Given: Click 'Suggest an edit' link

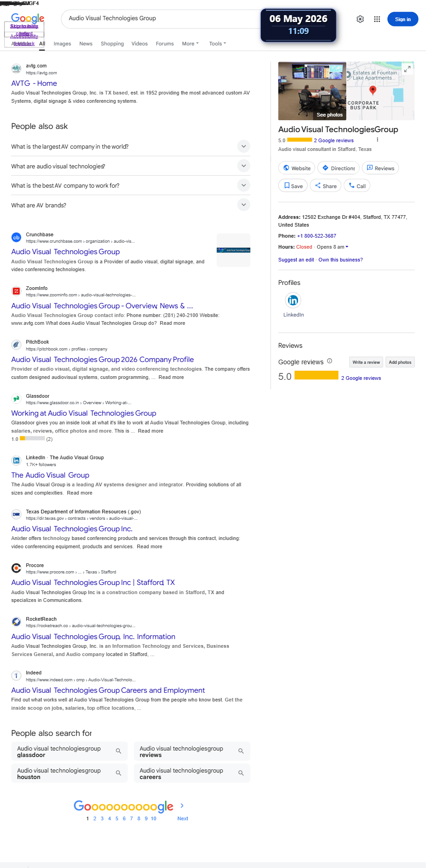Looking at the screenshot, I should [x=296, y=260].
